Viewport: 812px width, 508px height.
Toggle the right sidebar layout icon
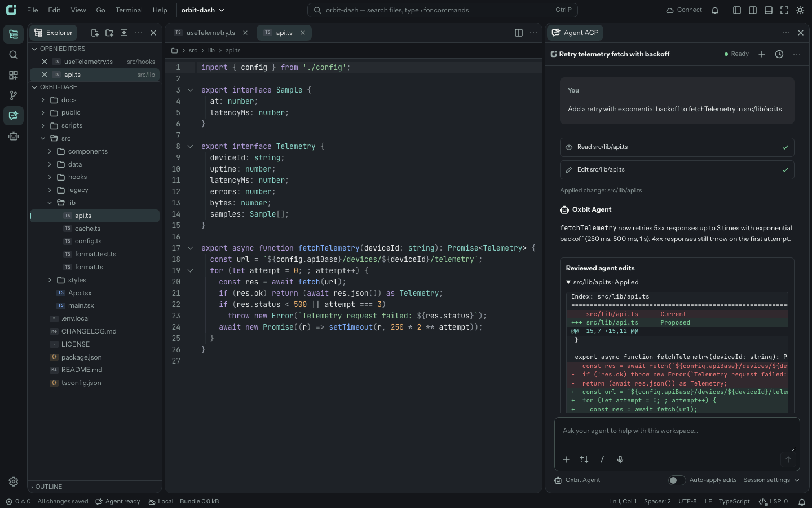pyautogui.click(x=753, y=10)
